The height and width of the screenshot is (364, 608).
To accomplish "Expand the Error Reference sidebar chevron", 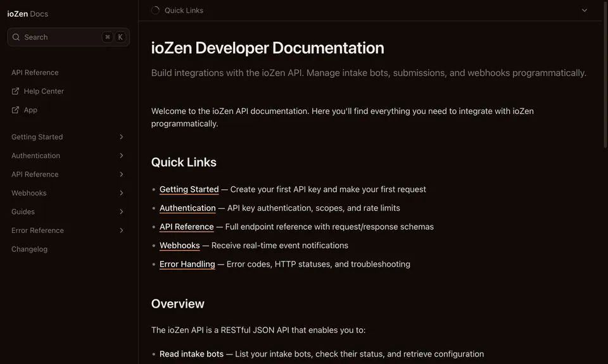I will coord(122,230).
